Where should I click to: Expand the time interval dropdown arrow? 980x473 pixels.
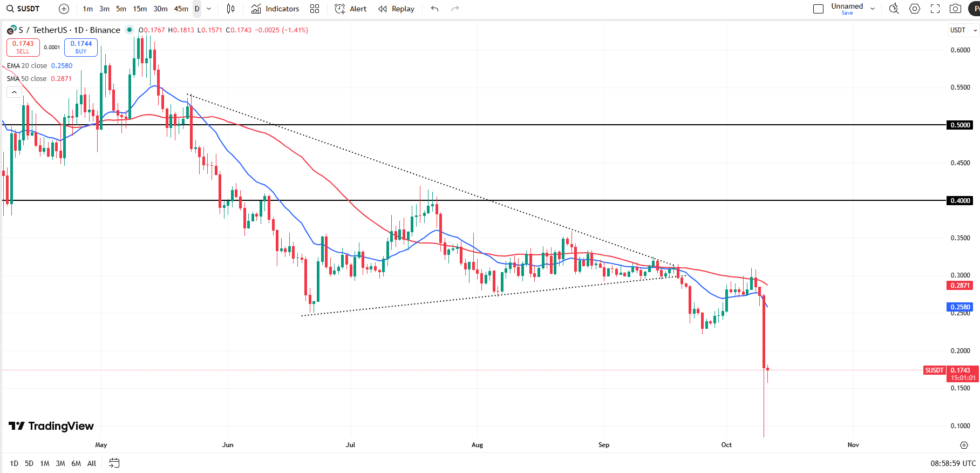209,9
